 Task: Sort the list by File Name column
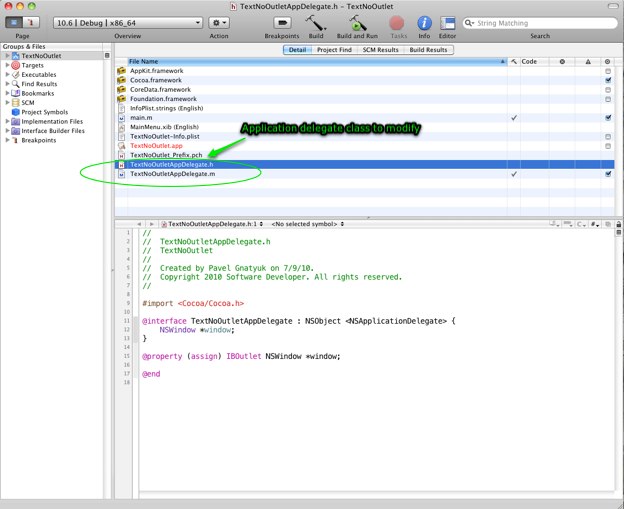tap(317, 61)
